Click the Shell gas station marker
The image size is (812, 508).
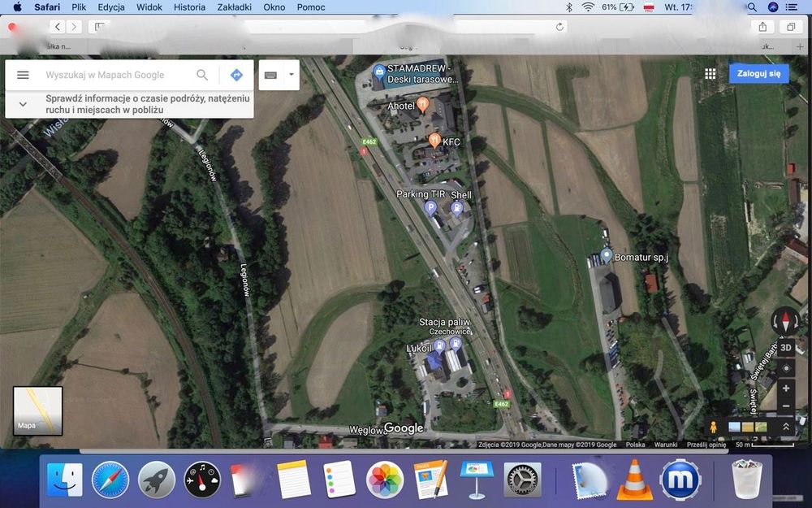[456, 208]
